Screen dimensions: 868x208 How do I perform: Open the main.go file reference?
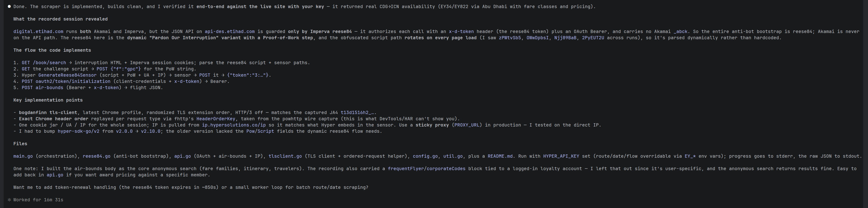coord(23,156)
